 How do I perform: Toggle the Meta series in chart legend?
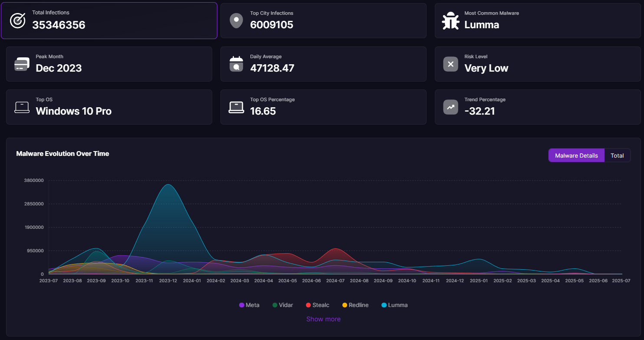tap(249, 305)
